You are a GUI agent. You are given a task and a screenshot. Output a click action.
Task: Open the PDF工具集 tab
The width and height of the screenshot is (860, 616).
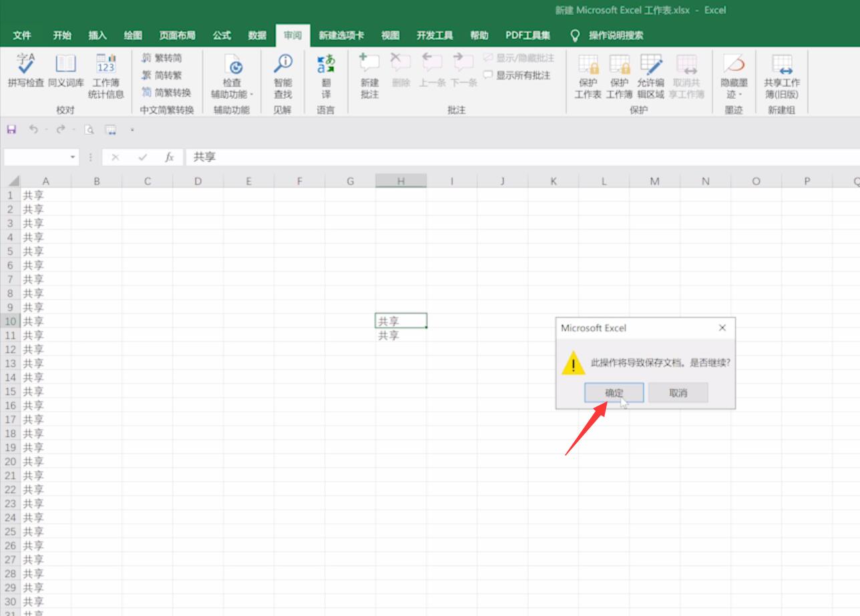point(528,35)
